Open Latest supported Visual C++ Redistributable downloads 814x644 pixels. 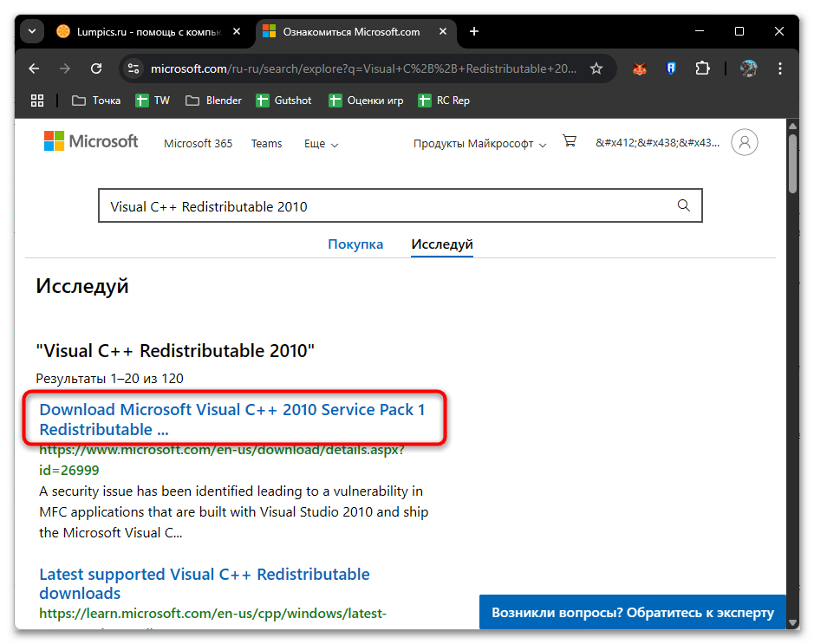[x=205, y=584]
